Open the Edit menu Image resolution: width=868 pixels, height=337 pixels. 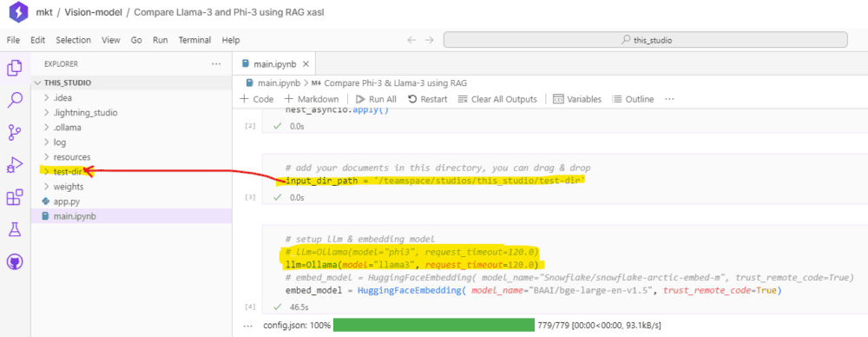pyautogui.click(x=37, y=40)
